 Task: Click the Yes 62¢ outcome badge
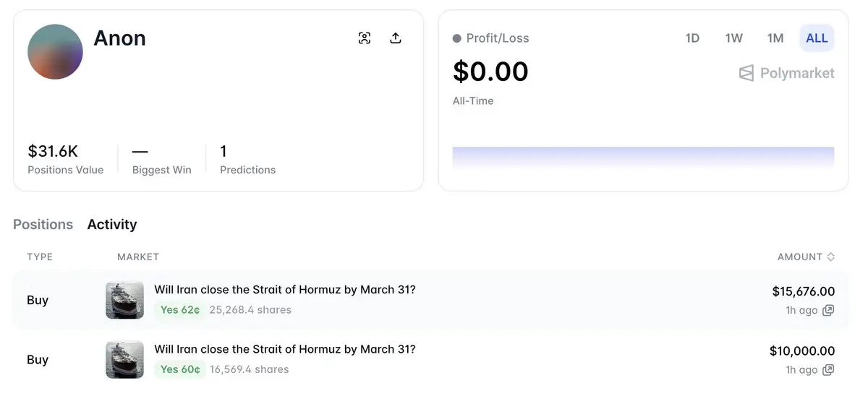tap(180, 310)
